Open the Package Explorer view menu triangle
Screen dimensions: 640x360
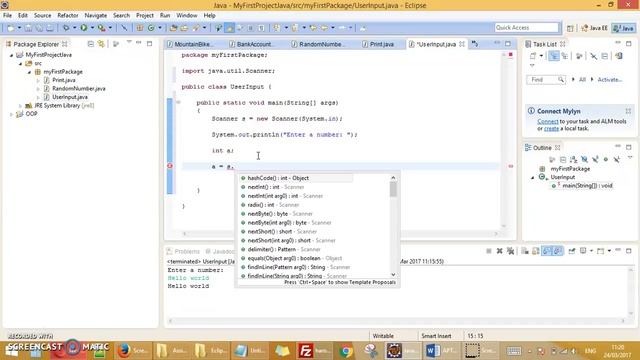tap(129, 42)
